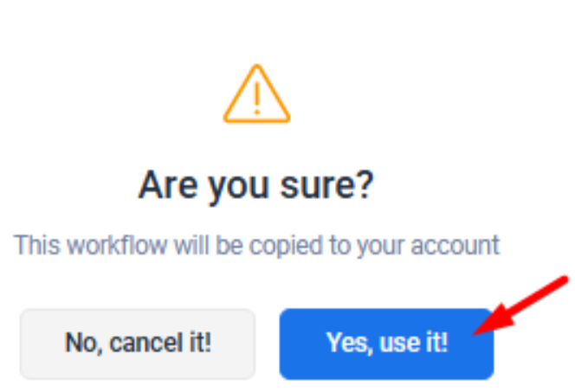Screen dimensions: 575x392
Task: Click the orange warning triangle icon
Action: coord(256,94)
